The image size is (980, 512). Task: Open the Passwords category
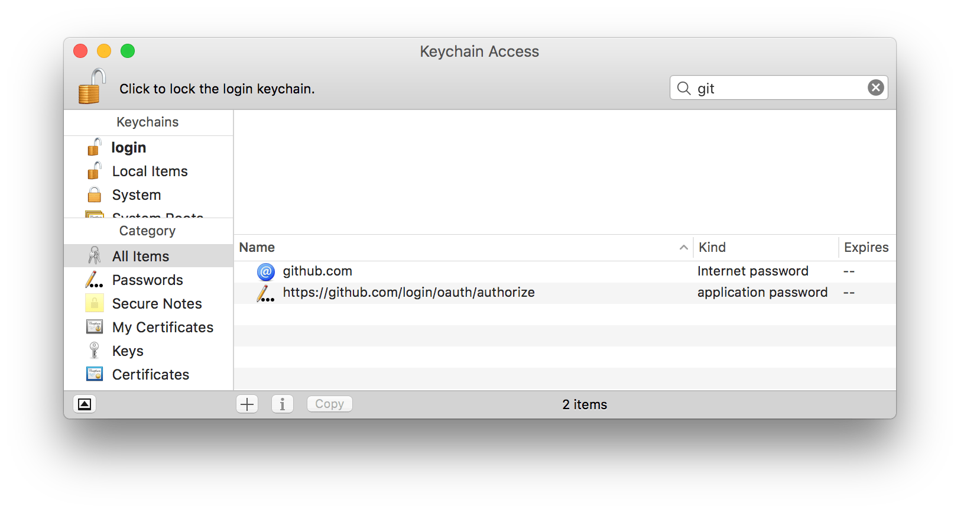tap(147, 280)
